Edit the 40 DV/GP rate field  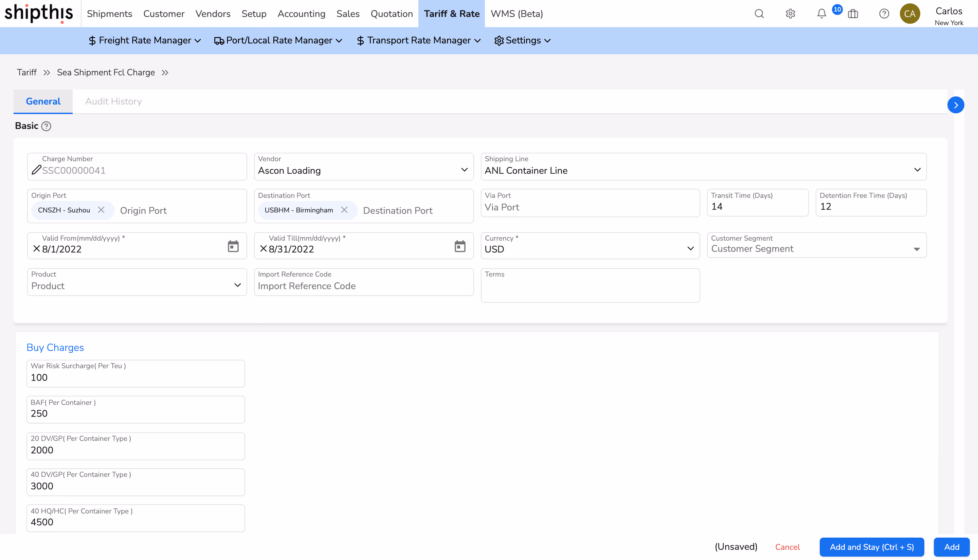point(135,482)
